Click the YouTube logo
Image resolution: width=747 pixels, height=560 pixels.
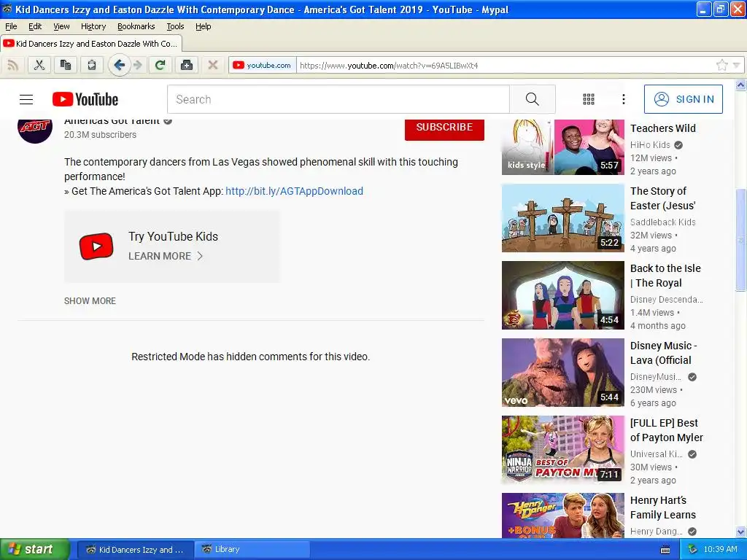coord(85,99)
